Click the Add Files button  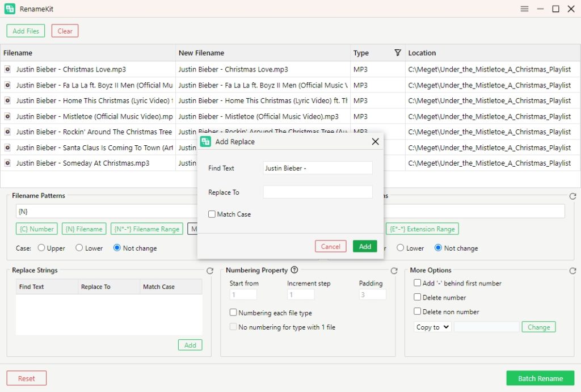click(25, 31)
